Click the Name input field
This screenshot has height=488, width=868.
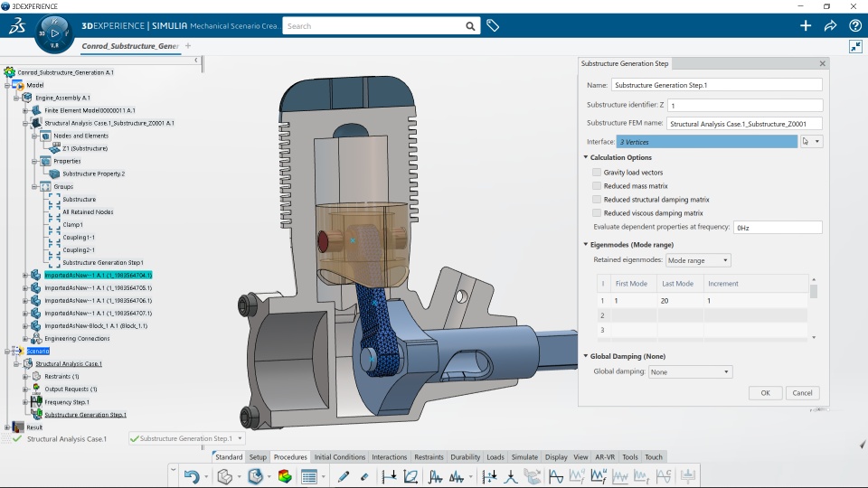coord(716,85)
